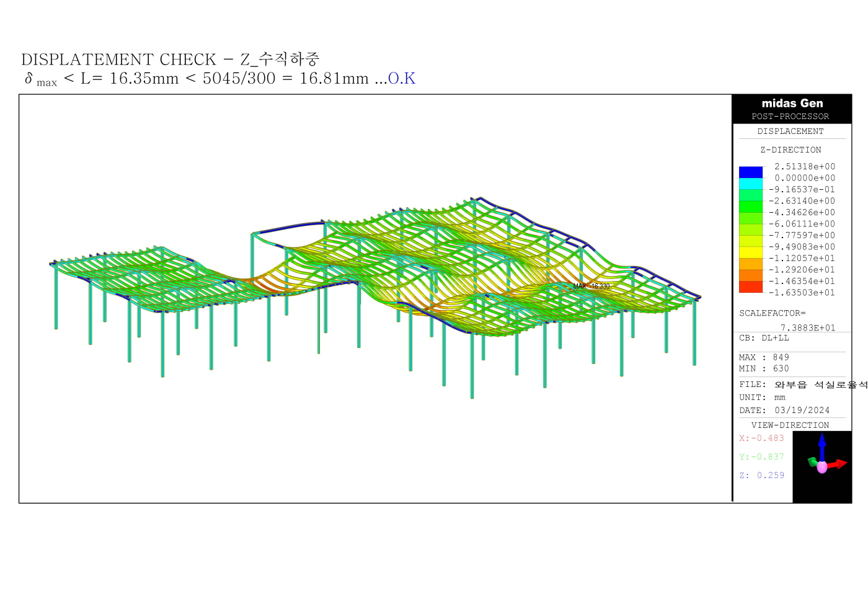Select the blue O.K result text
This screenshot has width=868, height=614.
401,79
